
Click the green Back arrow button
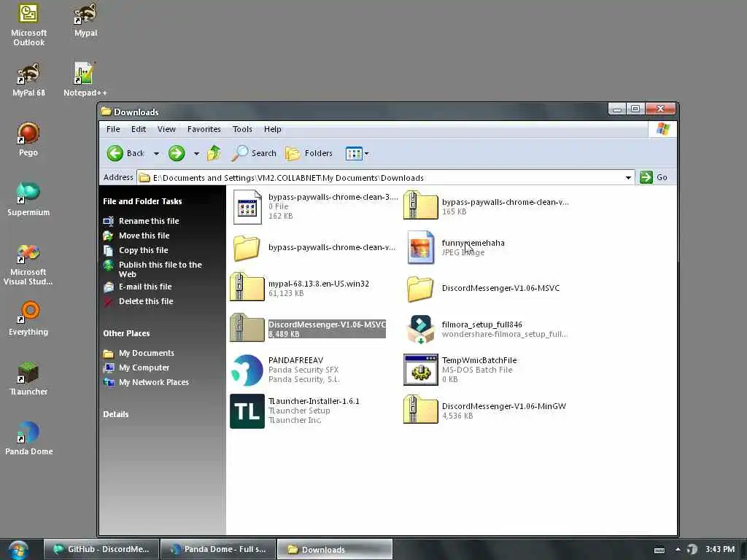125,153
